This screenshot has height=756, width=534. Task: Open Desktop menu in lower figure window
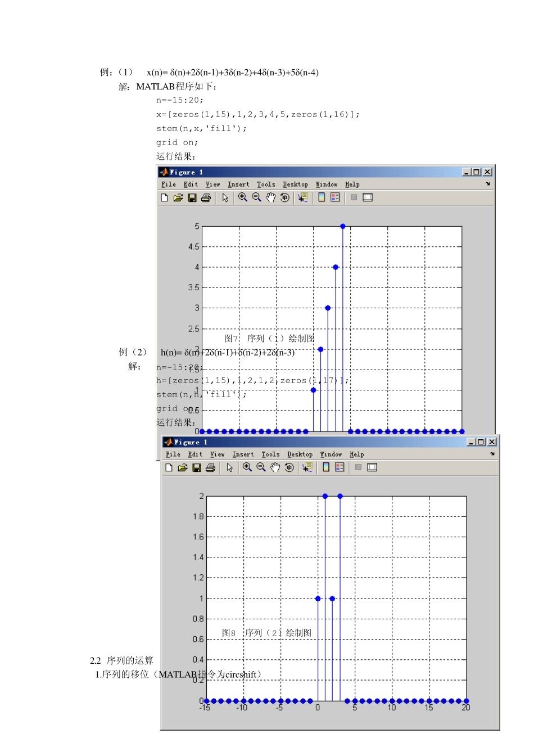tap(300, 454)
